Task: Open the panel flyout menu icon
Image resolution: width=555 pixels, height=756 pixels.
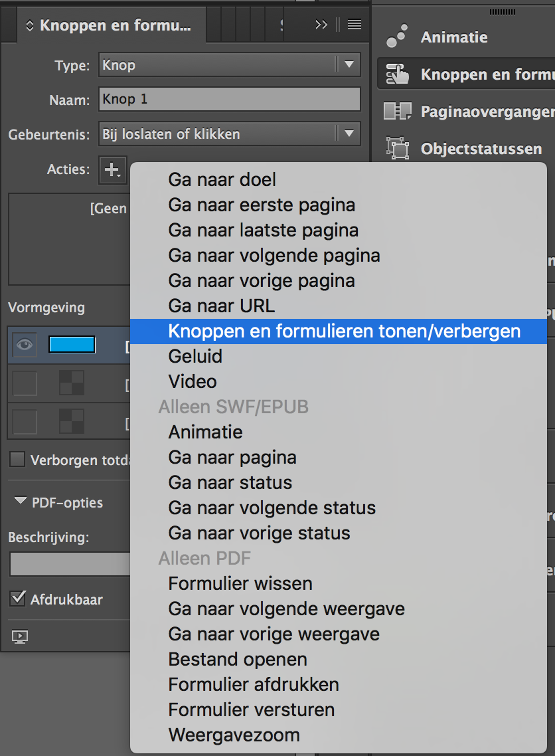Action: click(x=355, y=25)
